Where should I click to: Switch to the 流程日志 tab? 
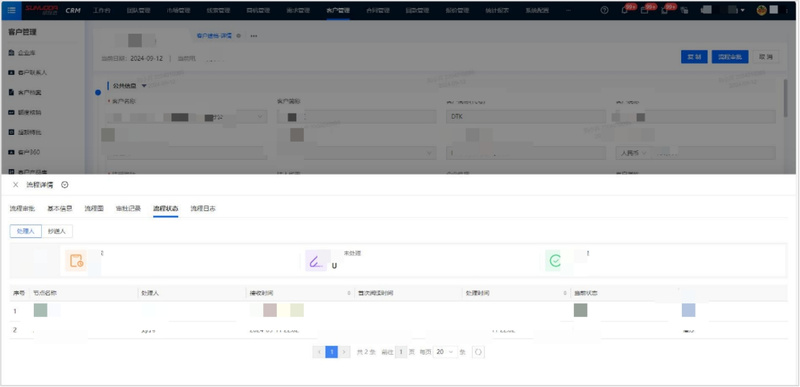coord(203,209)
